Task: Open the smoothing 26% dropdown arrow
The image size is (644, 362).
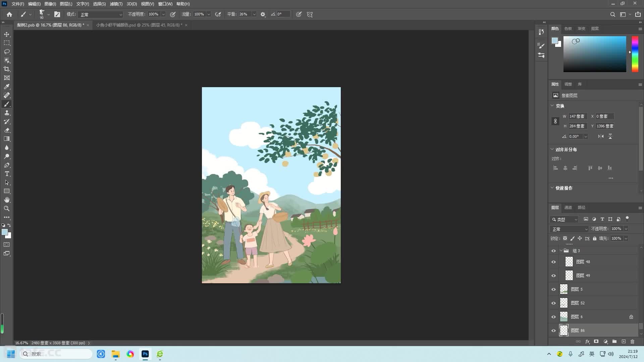Action: 254,14
